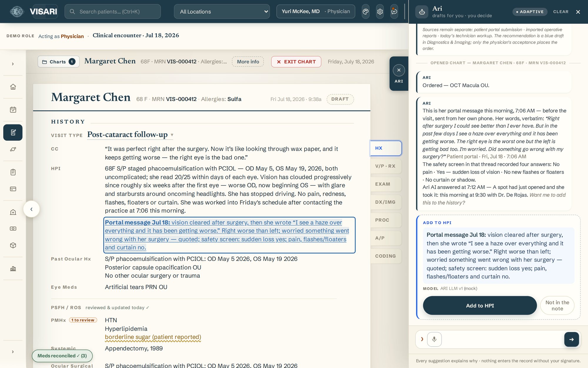Click Not in the note button
Screen dimensions: 588x368
(x=557, y=306)
